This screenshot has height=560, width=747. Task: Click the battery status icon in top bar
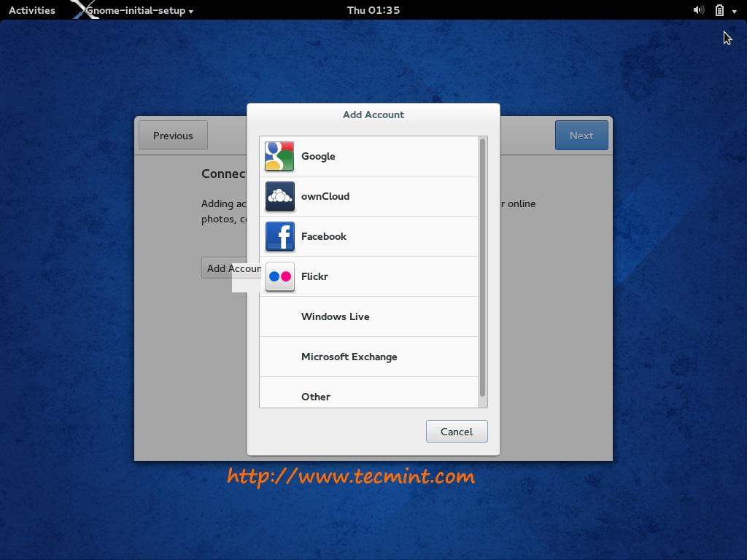coord(719,10)
